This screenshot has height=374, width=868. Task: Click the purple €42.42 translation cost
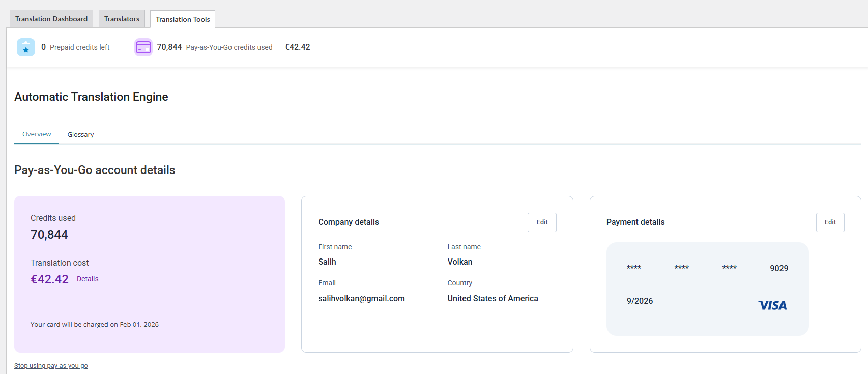(49, 279)
